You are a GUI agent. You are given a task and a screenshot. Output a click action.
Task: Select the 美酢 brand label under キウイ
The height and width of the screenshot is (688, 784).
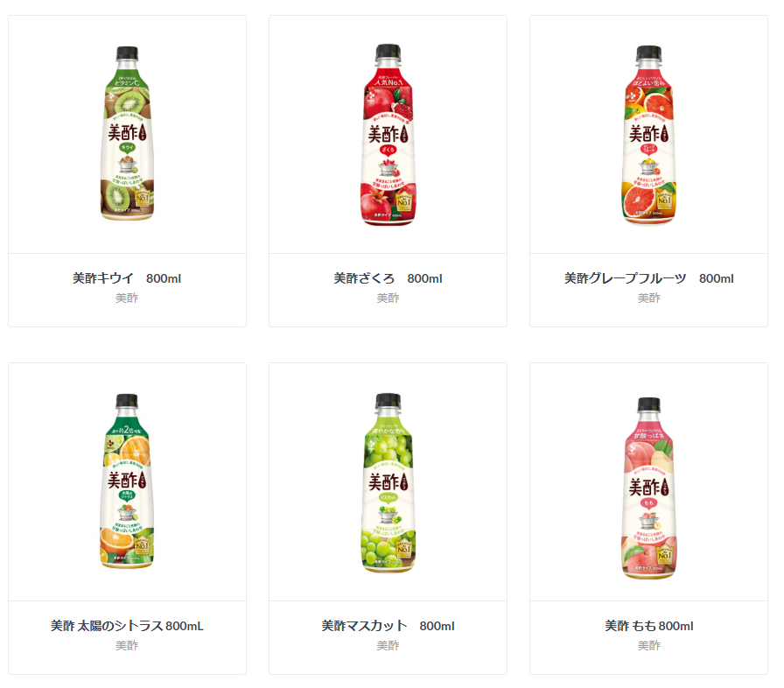(x=127, y=298)
